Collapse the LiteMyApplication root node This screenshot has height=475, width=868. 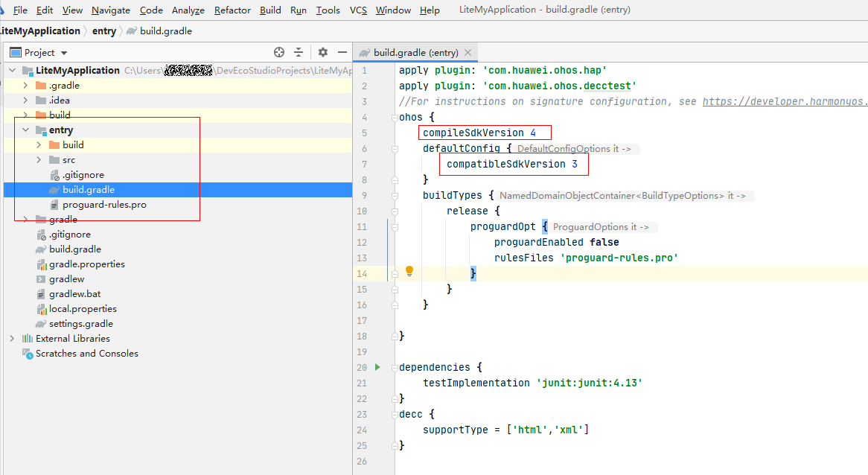(12, 70)
